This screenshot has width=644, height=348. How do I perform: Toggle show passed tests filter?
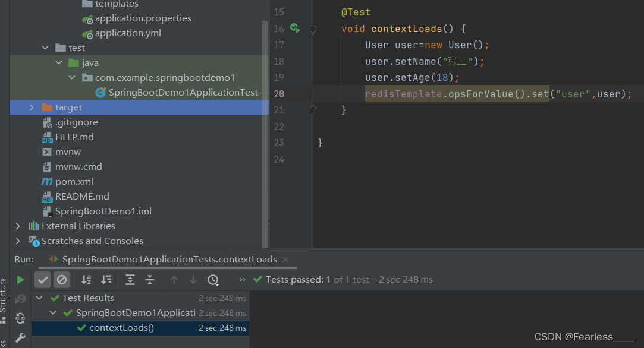pyautogui.click(x=43, y=280)
